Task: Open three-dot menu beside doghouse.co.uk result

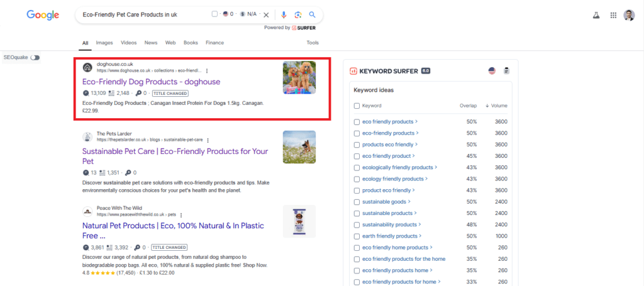Action: [207, 71]
